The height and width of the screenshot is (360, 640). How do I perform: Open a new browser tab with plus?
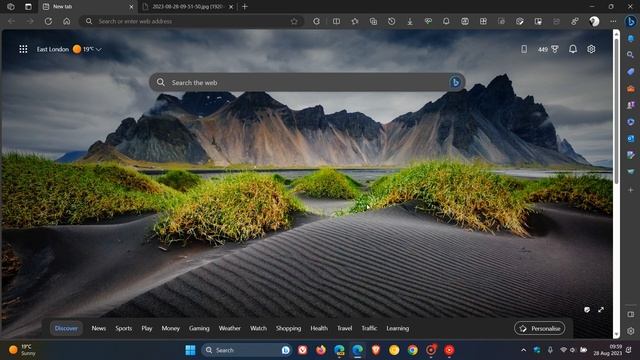(244, 7)
